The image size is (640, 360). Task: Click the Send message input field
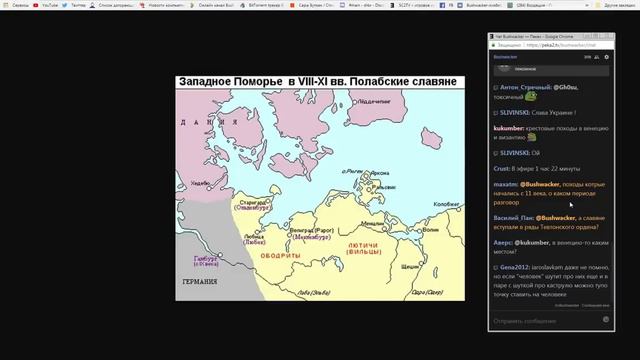pos(546,321)
